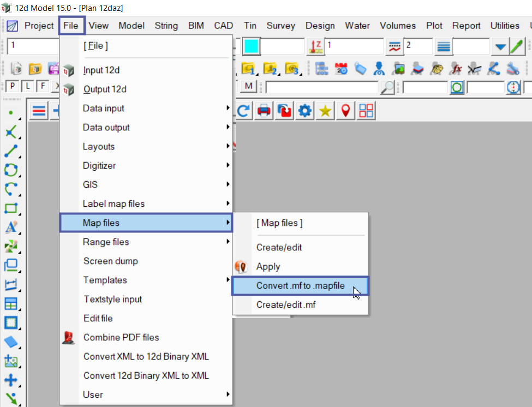532x407 pixels.
Task: Expand the Label map files submenu
Action: pyautogui.click(x=146, y=203)
